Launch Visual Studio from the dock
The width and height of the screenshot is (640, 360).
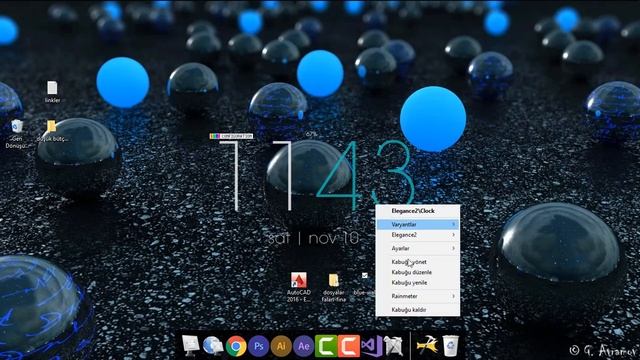(x=371, y=346)
